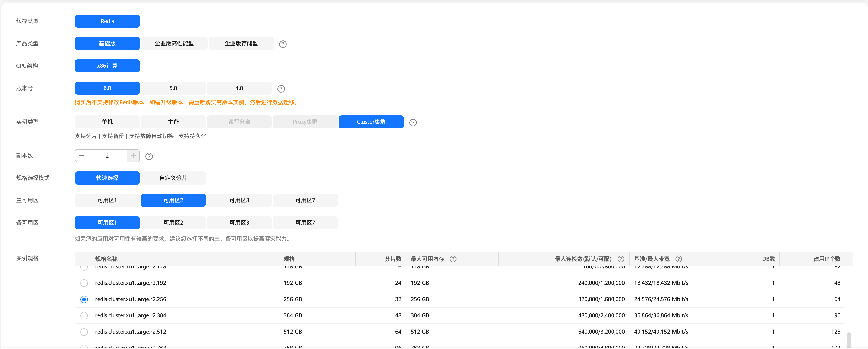The image size is (868, 349).
Task: Choose 读写分离 instance type
Action: click(239, 122)
